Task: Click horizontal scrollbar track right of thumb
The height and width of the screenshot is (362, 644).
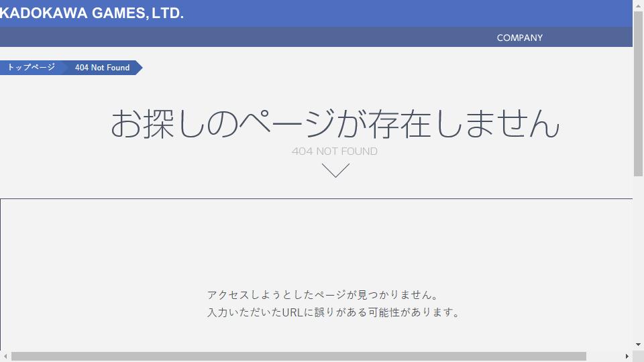Action: click(x=604, y=356)
